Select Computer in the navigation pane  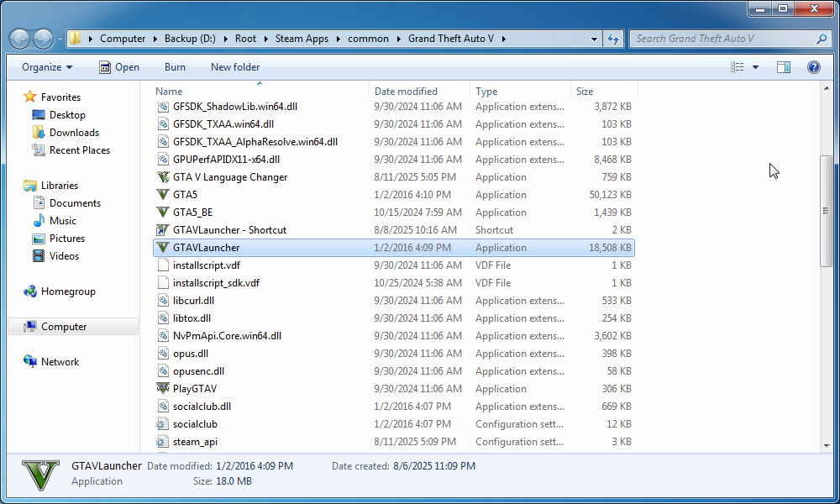click(73, 326)
